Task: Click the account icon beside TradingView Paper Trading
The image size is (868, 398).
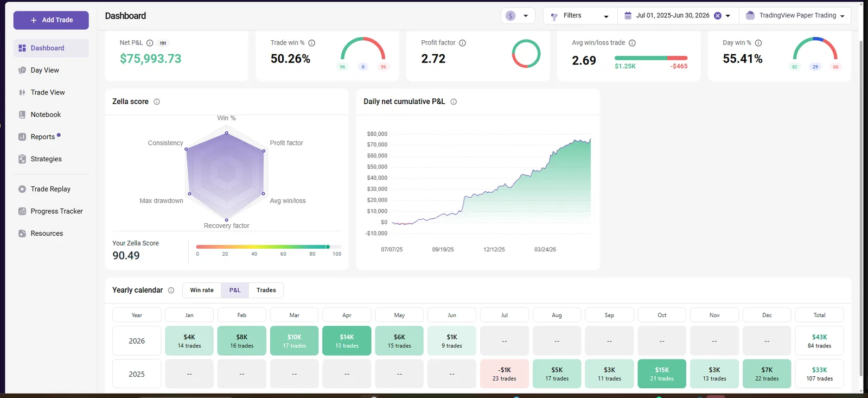Action: pyautogui.click(x=750, y=15)
